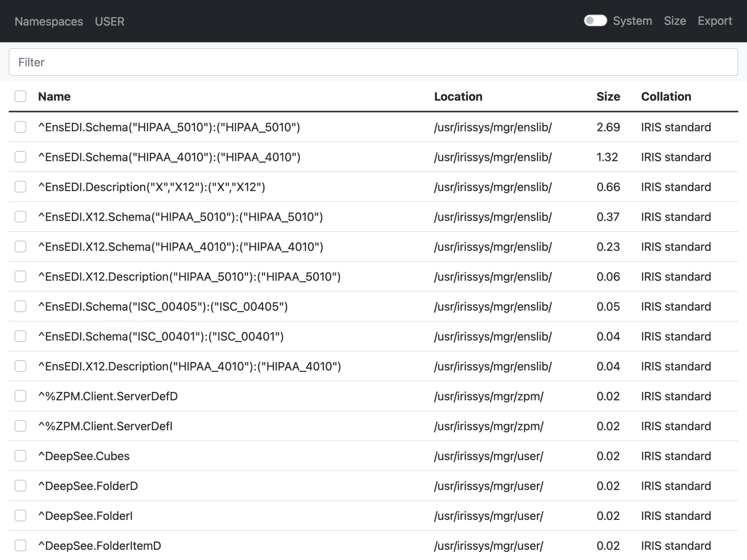
Task: Click the Size link in navbar
Action: tap(675, 21)
